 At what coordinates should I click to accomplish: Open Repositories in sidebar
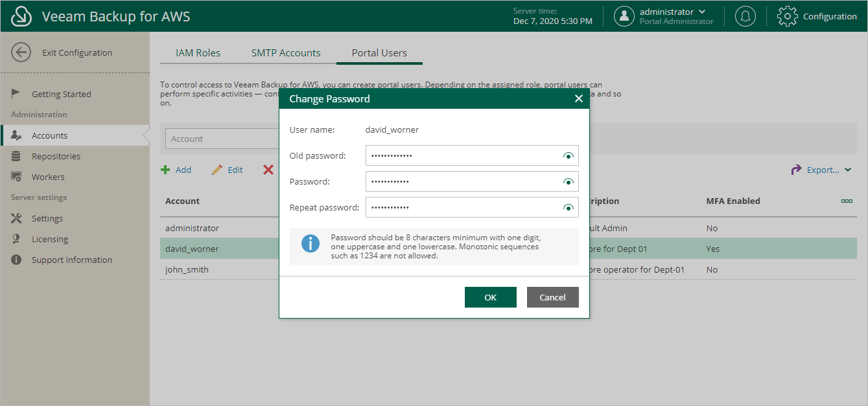click(56, 156)
